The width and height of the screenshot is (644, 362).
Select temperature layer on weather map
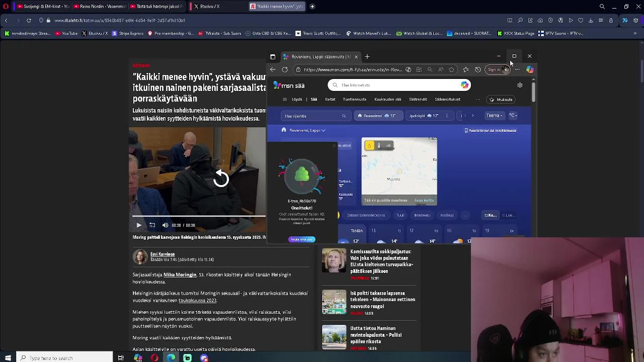pos(379,146)
